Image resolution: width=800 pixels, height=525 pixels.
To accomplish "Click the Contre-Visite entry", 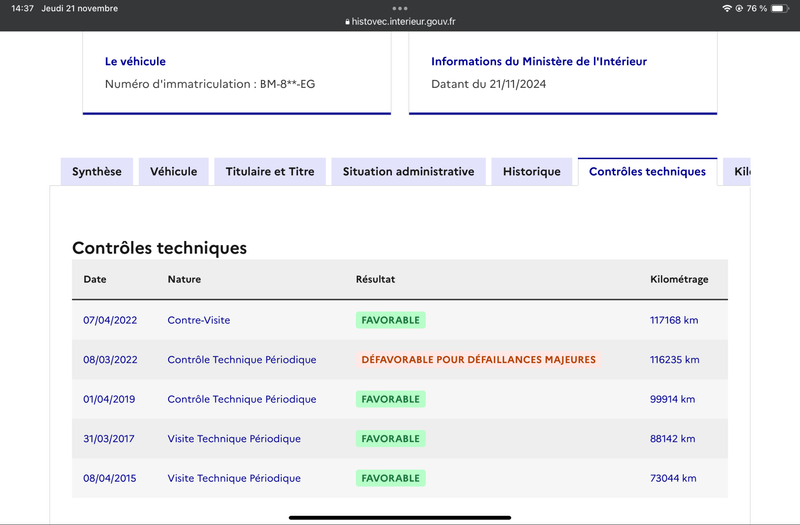I will point(198,320).
